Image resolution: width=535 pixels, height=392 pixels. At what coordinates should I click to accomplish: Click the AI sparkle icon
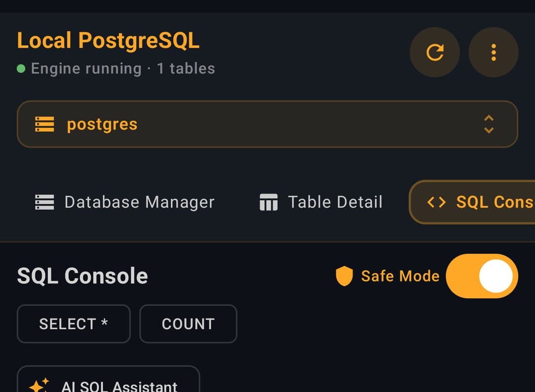pyautogui.click(x=39, y=385)
